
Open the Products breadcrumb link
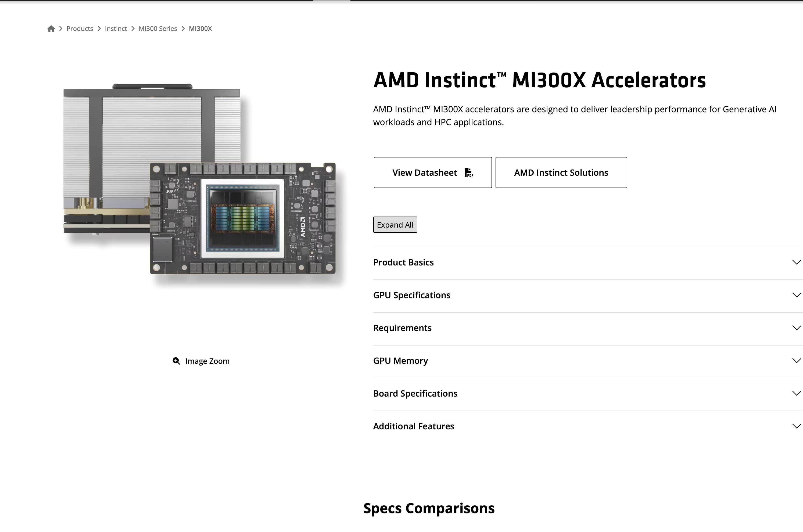[x=80, y=28]
